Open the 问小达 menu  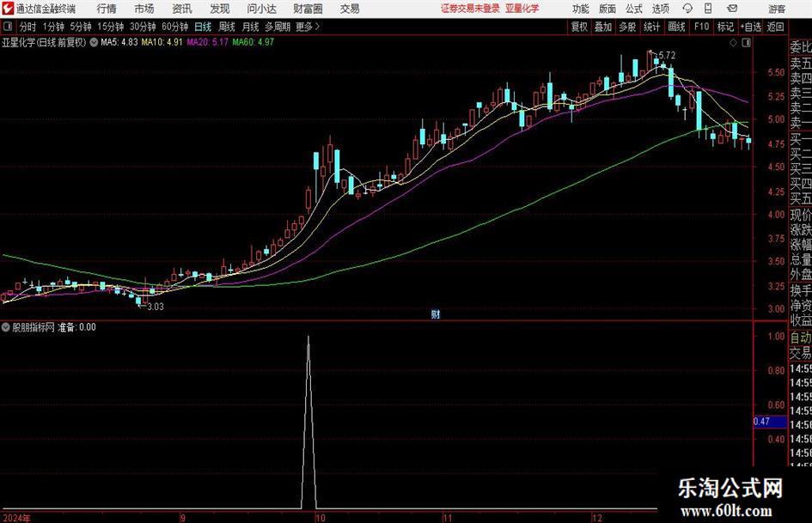coord(261,9)
